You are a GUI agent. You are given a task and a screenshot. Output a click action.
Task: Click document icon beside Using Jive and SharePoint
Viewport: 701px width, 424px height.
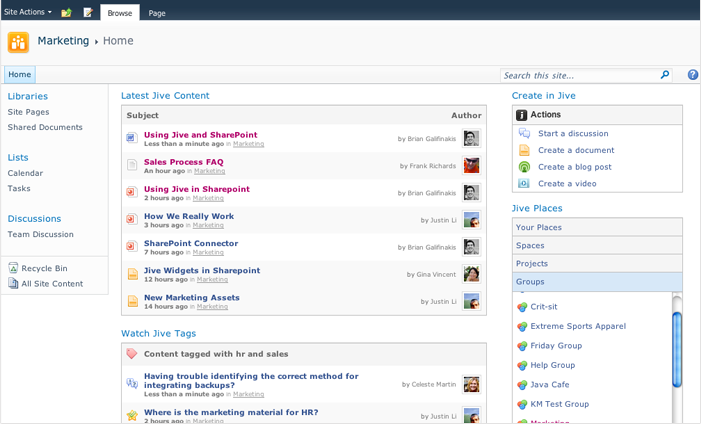[131, 138]
